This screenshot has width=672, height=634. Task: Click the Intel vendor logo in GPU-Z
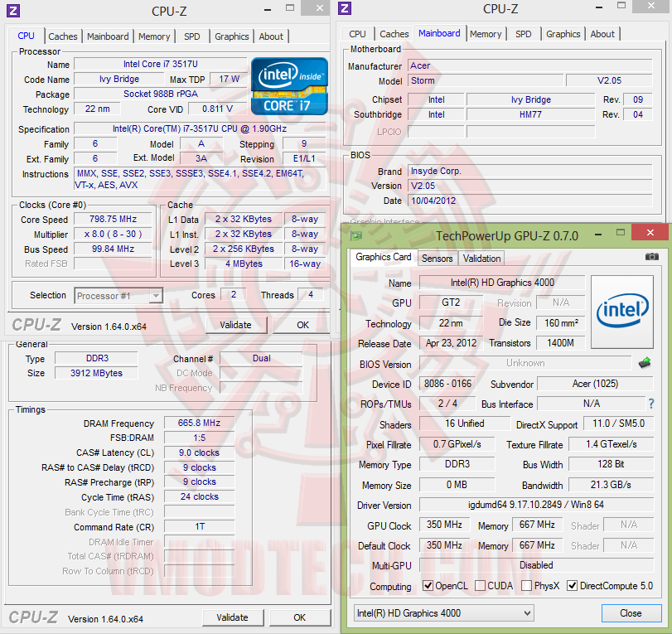coord(622,312)
